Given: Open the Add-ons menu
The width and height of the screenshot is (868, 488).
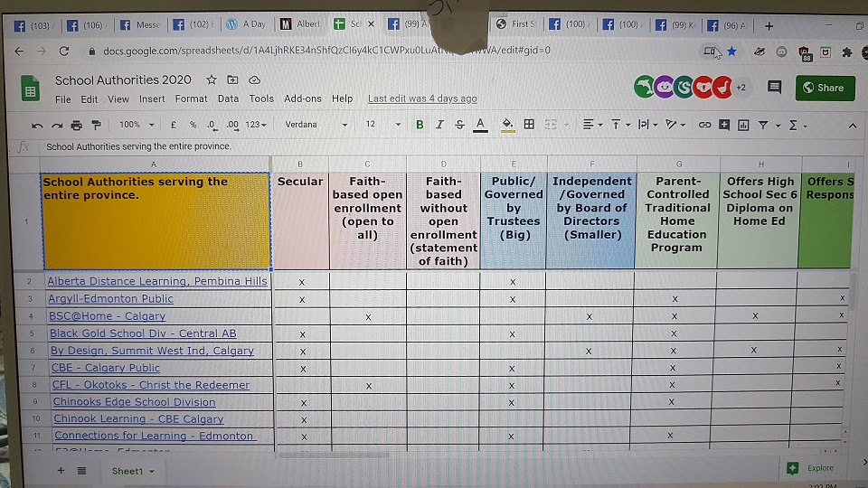Looking at the screenshot, I should [303, 99].
